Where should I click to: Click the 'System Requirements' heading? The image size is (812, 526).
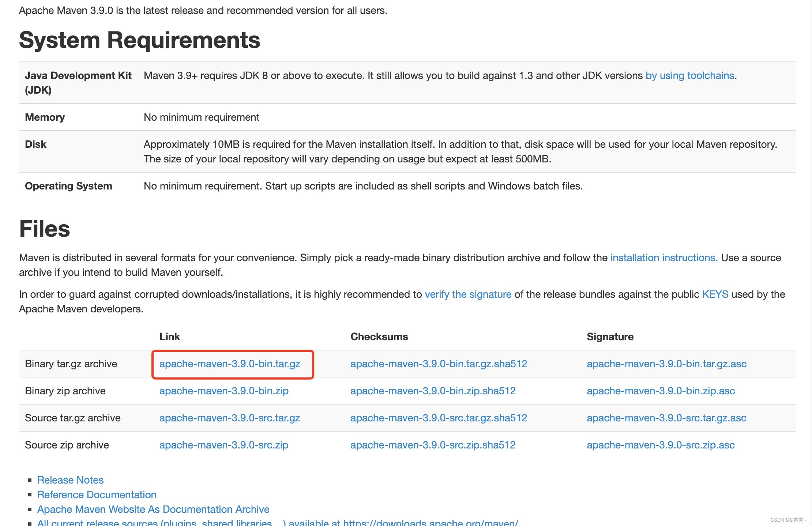(139, 40)
